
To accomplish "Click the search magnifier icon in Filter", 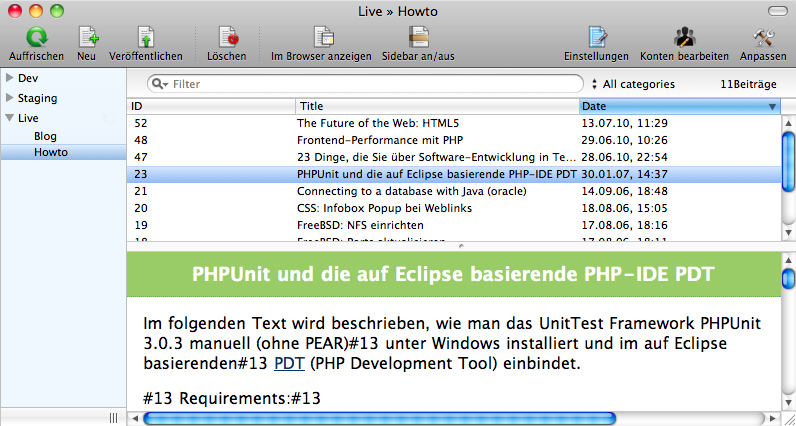I will pyautogui.click(x=159, y=84).
